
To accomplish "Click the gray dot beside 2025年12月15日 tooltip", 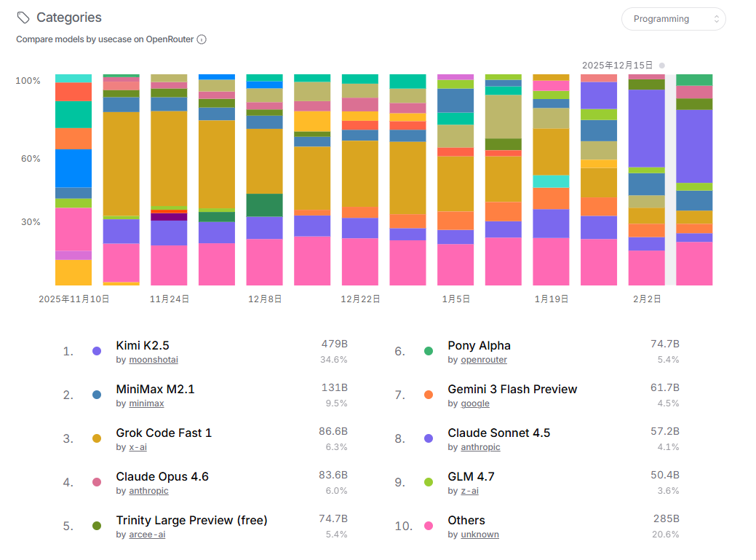I will point(661,65).
